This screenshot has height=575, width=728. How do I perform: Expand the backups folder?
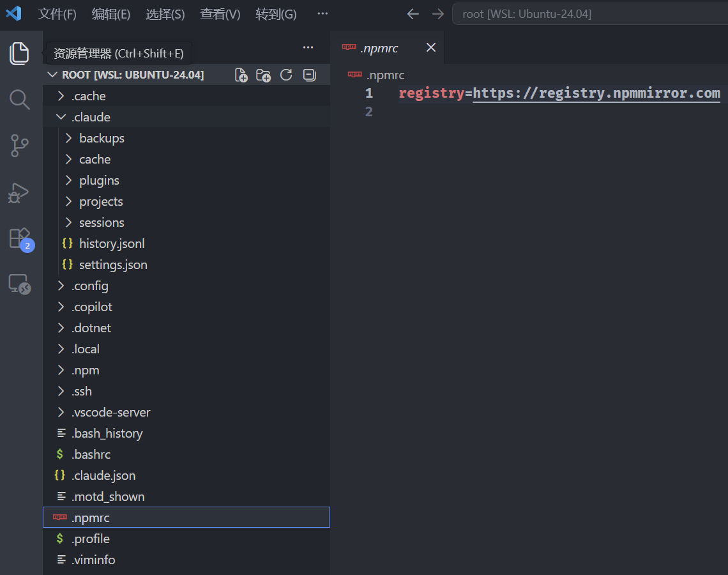click(x=186, y=139)
